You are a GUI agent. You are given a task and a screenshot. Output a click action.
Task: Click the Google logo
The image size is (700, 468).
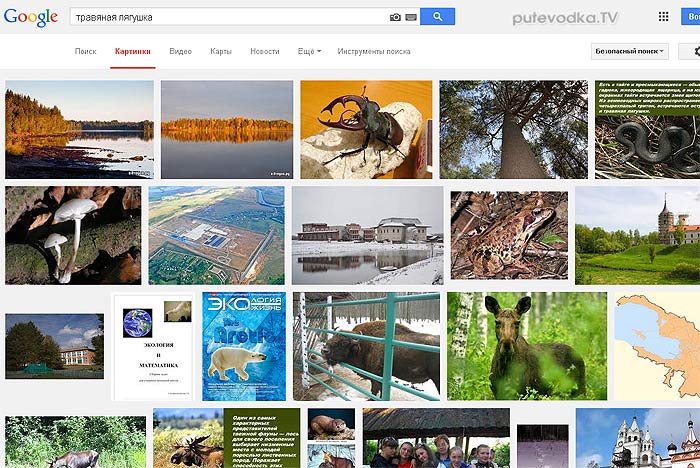[31, 17]
